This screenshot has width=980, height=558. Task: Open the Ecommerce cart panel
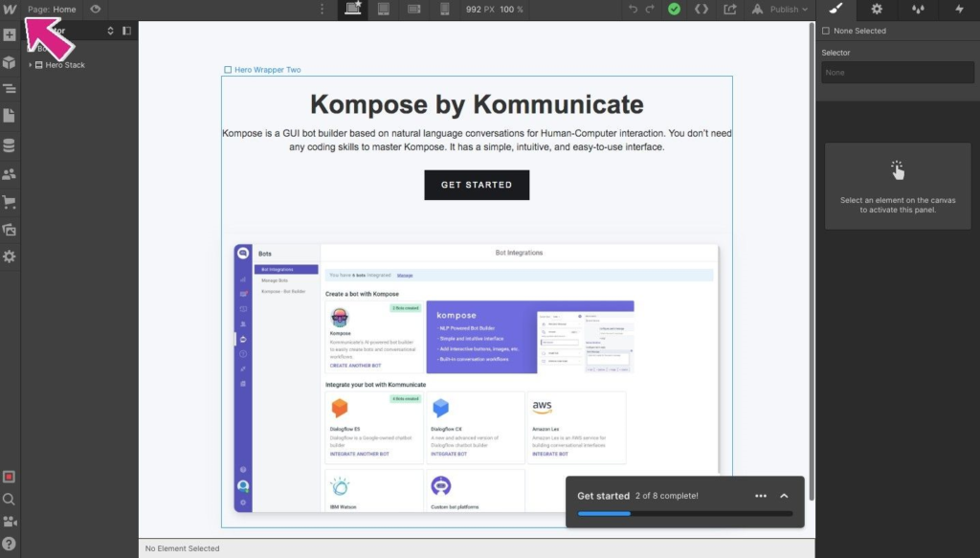click(10, 201)
